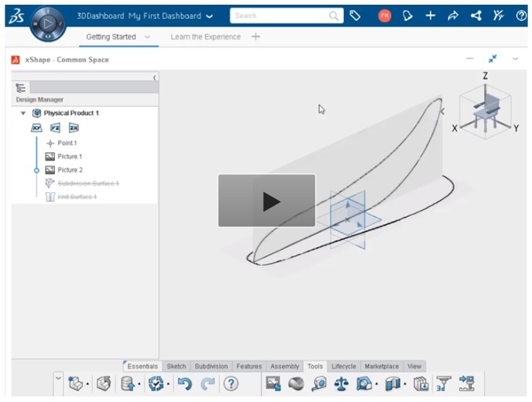This screenshot has width=532, height=402.
Task: Select the XY plane icon
Action: pos(37,128)
